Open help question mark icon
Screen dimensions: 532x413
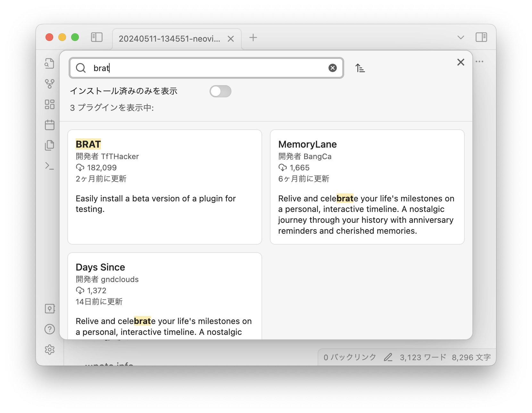[50, 329]
